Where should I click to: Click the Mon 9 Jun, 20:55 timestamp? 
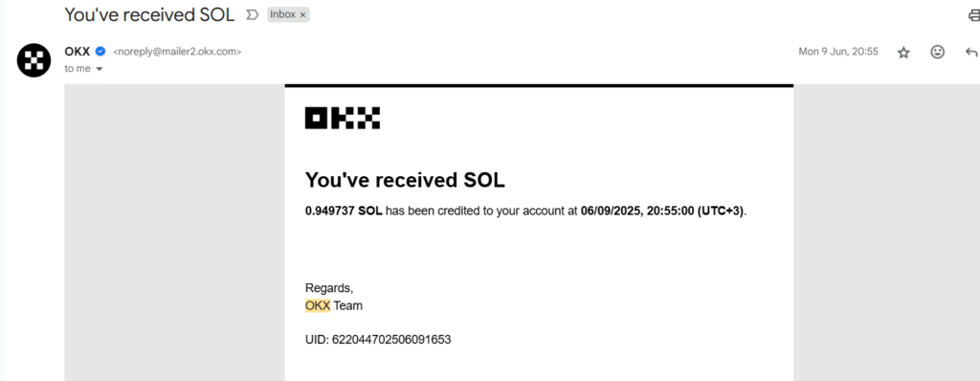(838, 52)
